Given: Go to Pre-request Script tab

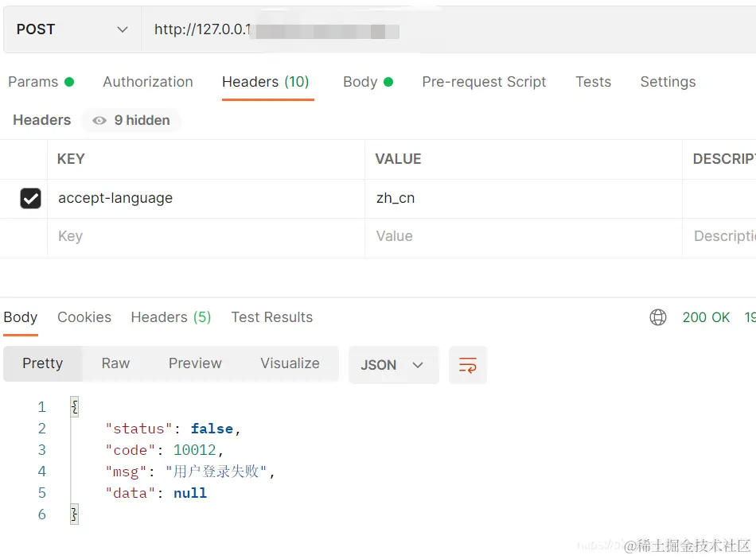Looking at the screenshot, I should [x=484, y=82].
